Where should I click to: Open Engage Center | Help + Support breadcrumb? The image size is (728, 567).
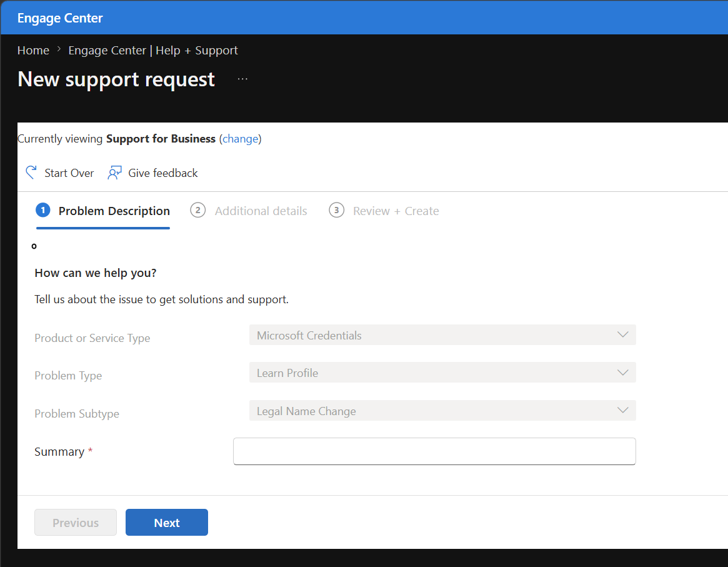(x=153, y=50)
